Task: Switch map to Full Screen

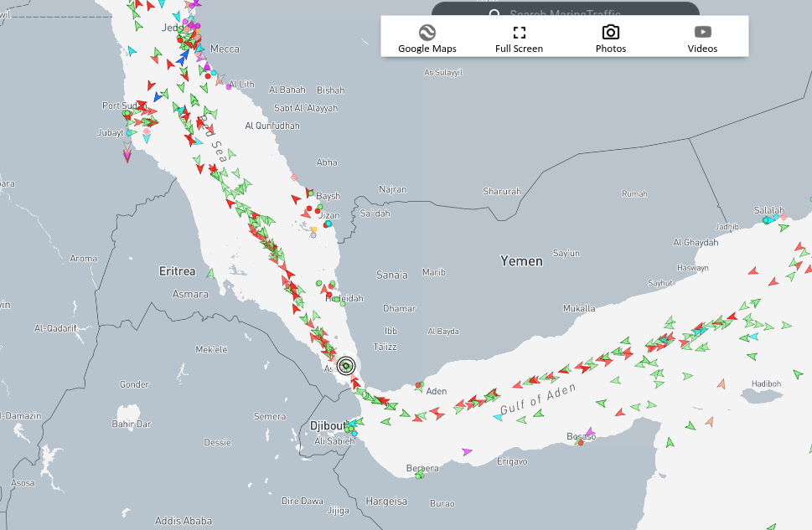Action: (519, 39)
